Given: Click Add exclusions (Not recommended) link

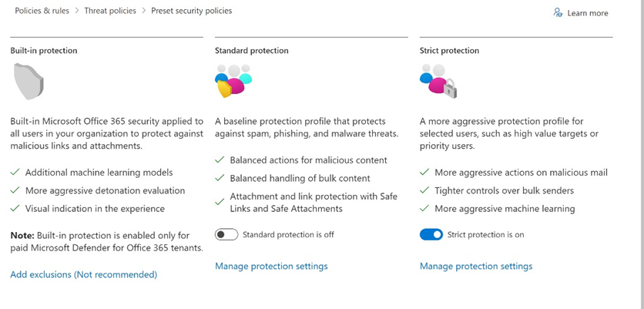Looking at the screenshot, I should tap(84, 274).
